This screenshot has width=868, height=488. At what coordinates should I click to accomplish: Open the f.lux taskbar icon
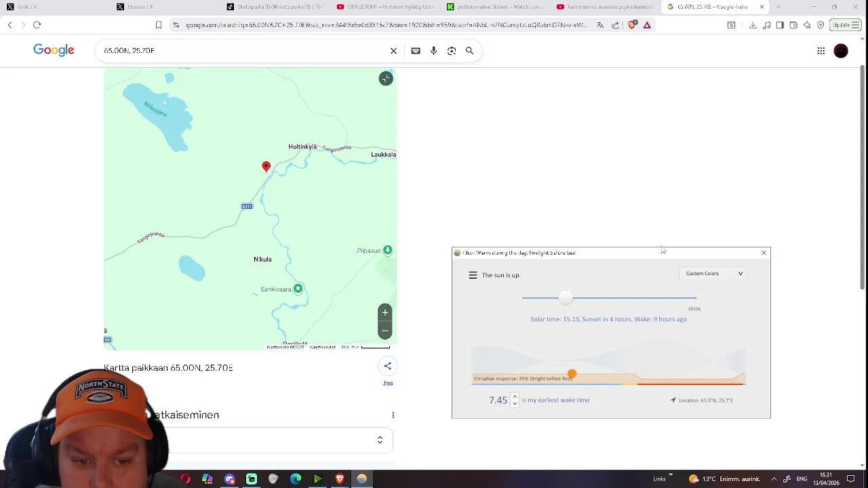361,479
